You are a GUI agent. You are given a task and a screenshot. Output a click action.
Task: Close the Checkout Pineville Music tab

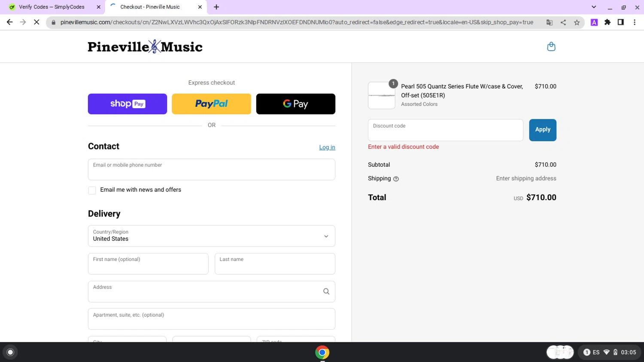pos(200,7)
